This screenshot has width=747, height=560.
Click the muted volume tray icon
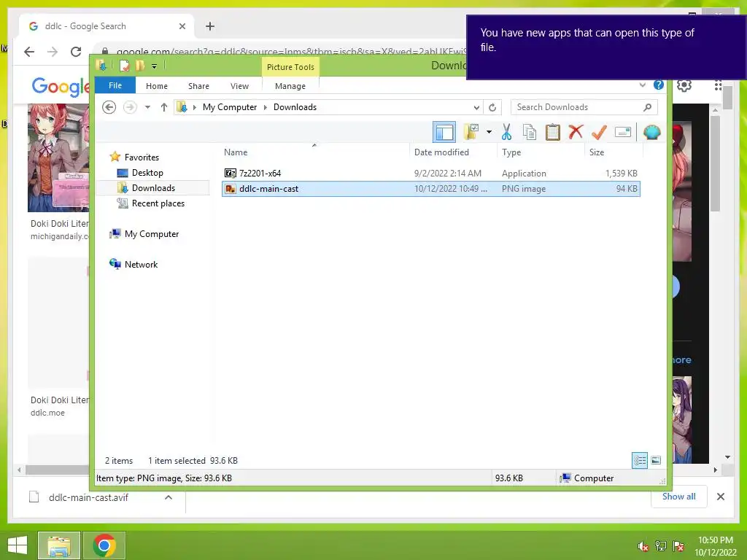pos(643,546)
